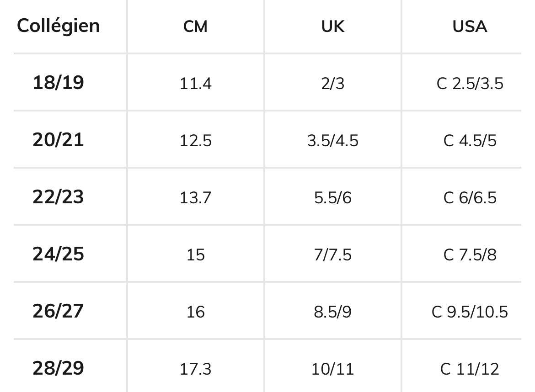The image size is (535, 392).
Task: Select the USA C 11/12 cell
Action: tap(470, 369)
